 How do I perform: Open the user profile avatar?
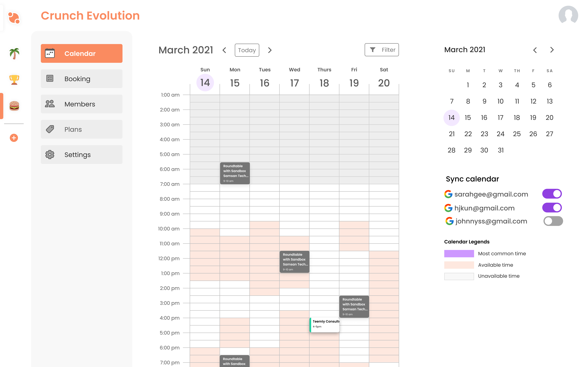coord(568,15)
